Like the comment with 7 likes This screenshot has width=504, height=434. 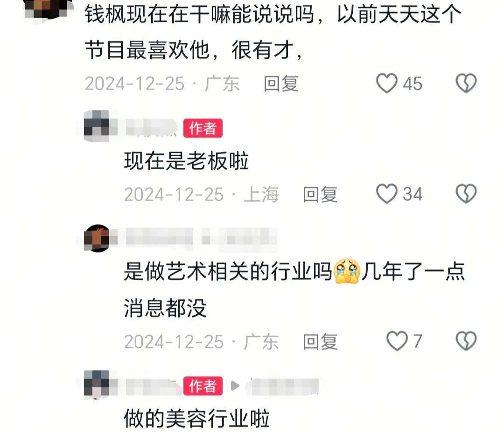click(x=397, y=341)
